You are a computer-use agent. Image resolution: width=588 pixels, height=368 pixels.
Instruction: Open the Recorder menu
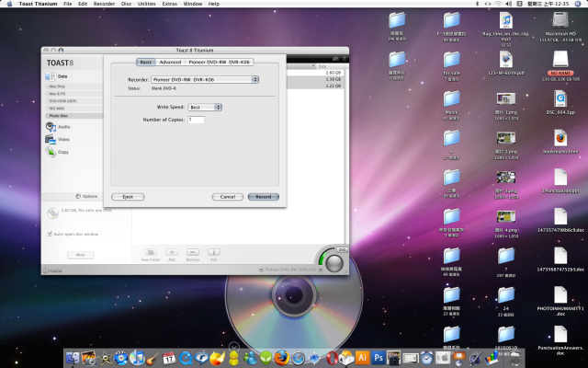104,4
